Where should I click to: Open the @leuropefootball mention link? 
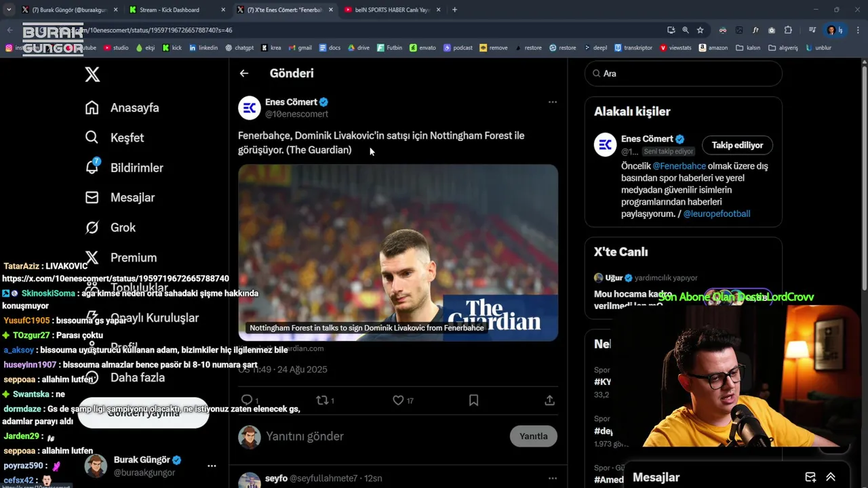[716, 213]
